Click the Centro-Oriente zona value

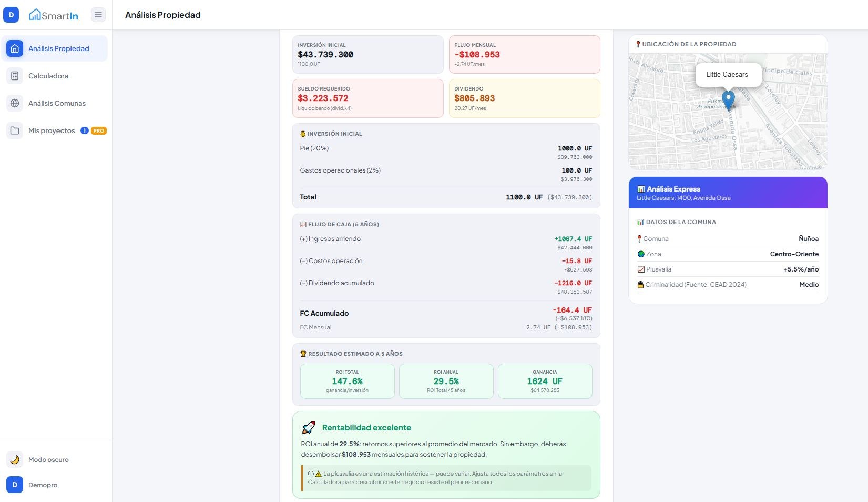(794, 254)
